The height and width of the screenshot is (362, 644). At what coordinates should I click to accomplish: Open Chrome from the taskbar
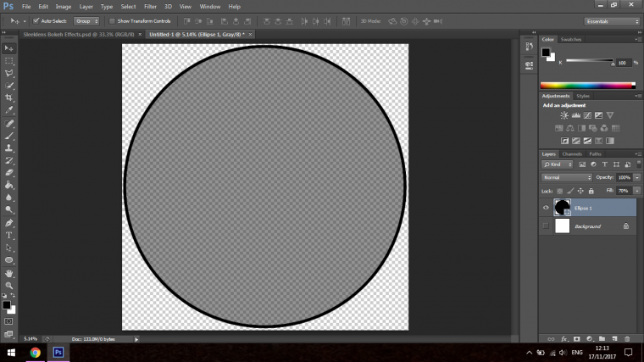(36, 353)
